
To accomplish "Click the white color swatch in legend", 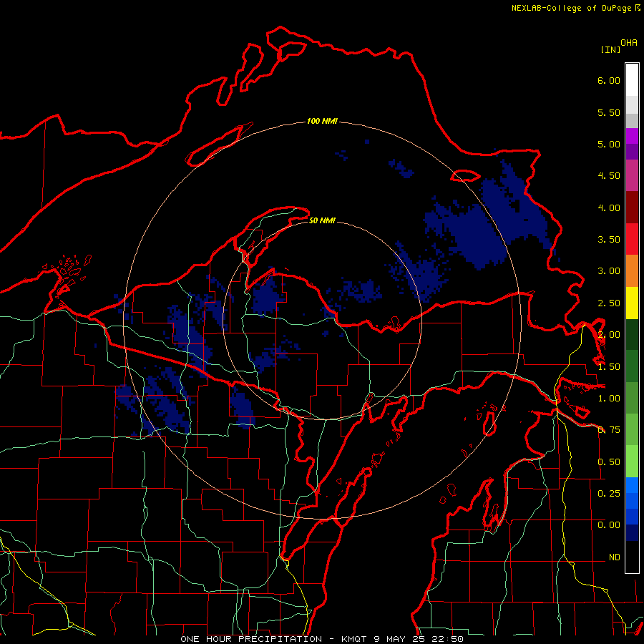I will coord(632,80).
